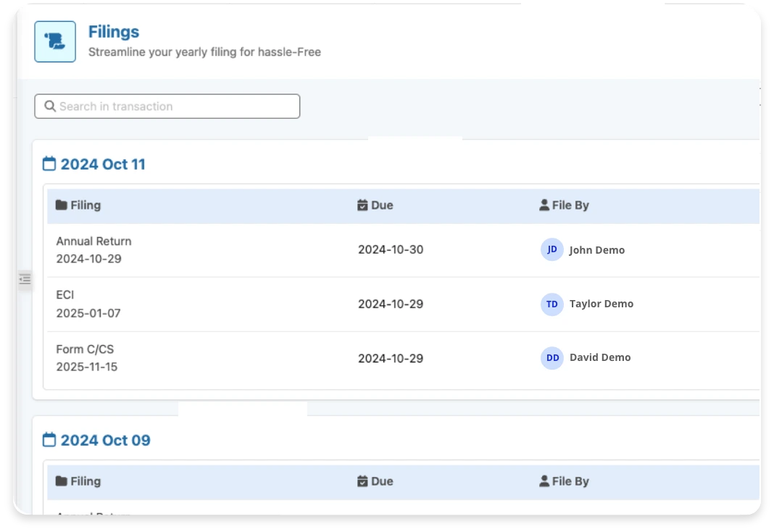Viewport: 774px width, 532px height.
Task: Select the Filing column header tab
Action: point(85,205)
